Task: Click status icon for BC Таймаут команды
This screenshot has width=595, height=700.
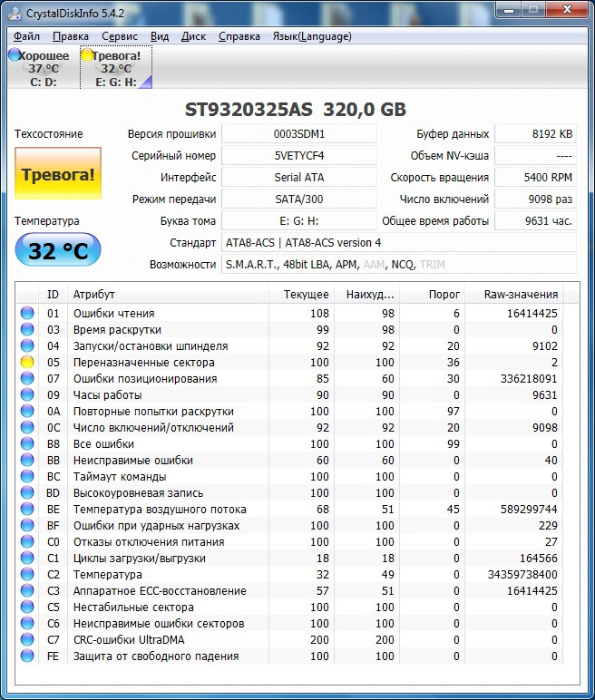Action: [x=27, y=476]
